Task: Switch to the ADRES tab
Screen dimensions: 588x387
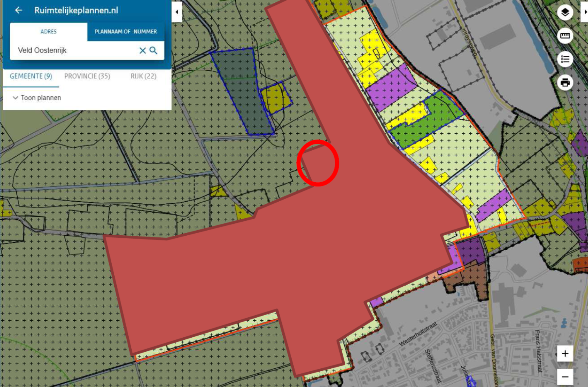Action: [49, 32]
